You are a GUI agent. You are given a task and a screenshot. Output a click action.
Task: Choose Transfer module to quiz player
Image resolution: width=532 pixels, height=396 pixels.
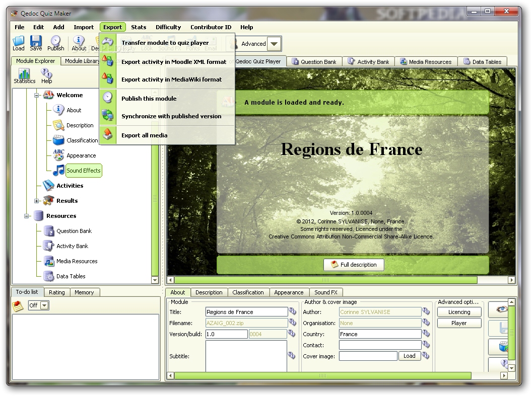pyautogui.click(x=167, y=43)
